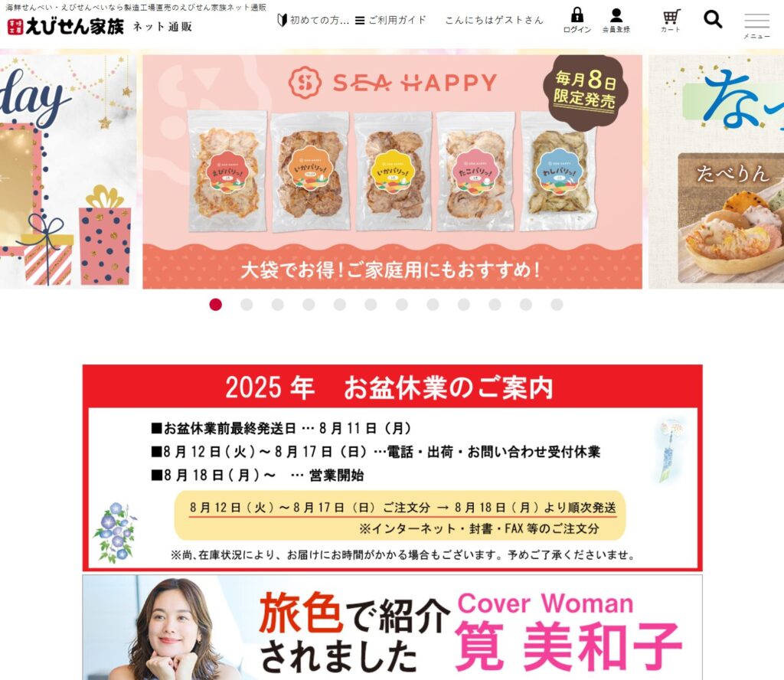Select the sixth carousel dot

[371, 305]
